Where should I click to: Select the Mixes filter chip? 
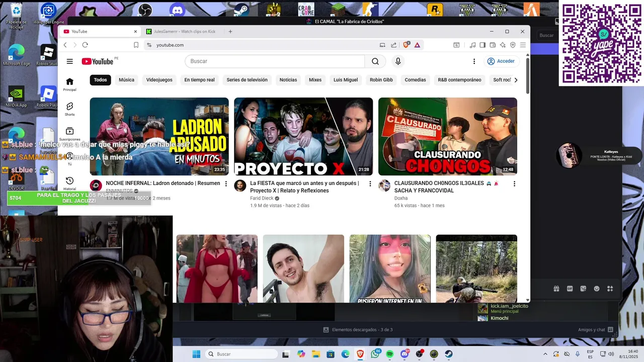click(315, 80)
